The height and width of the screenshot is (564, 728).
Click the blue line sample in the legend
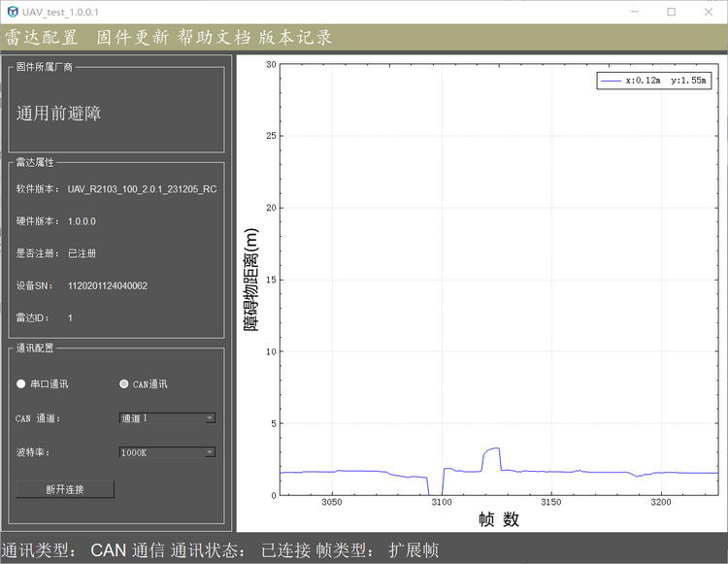(611, 82)
